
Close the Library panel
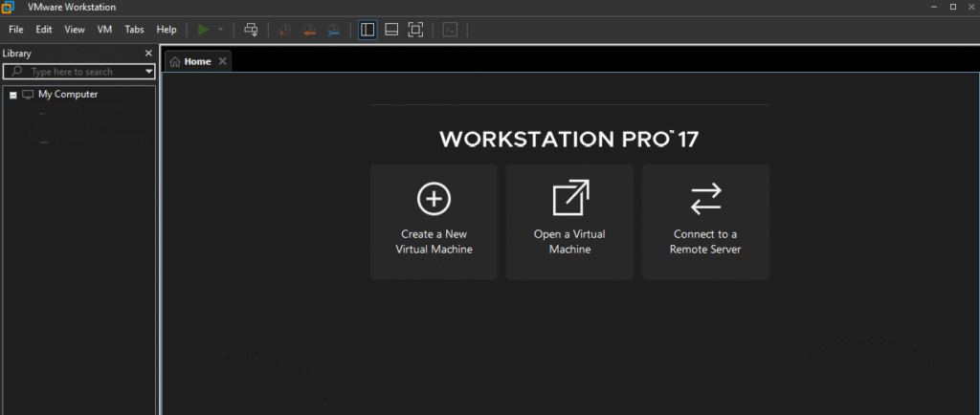[x=148, y=54]
